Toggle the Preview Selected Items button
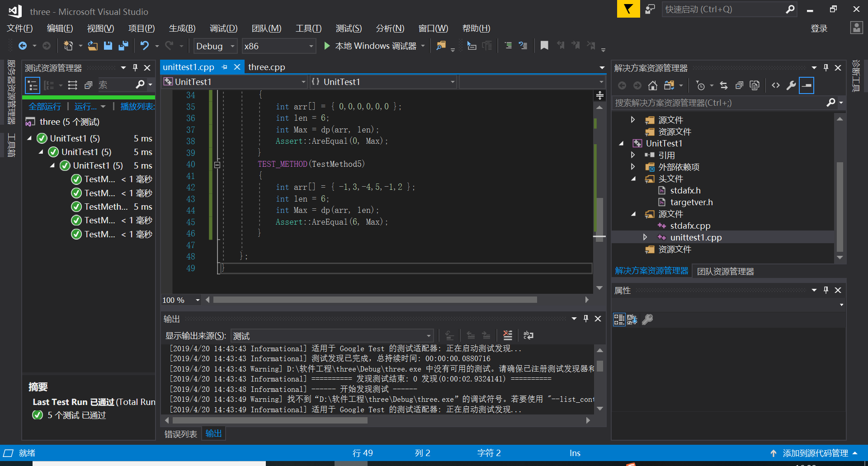 [x=807, y=85]
